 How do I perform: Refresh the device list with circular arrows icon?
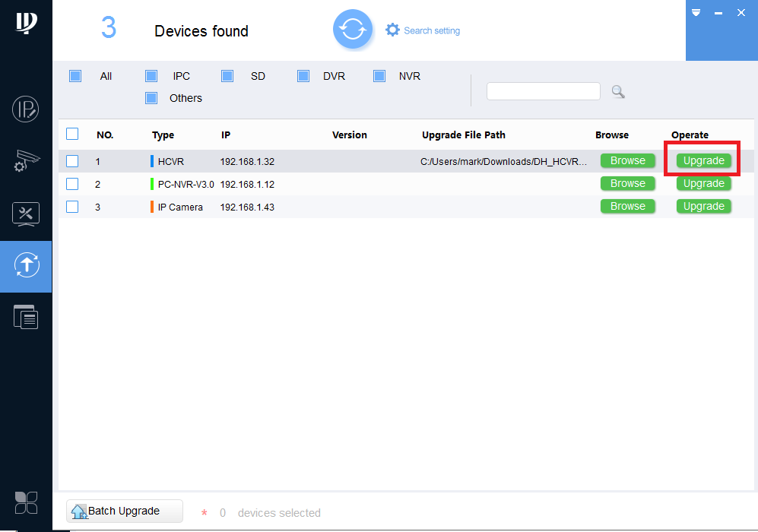click(x=353, y=28)
